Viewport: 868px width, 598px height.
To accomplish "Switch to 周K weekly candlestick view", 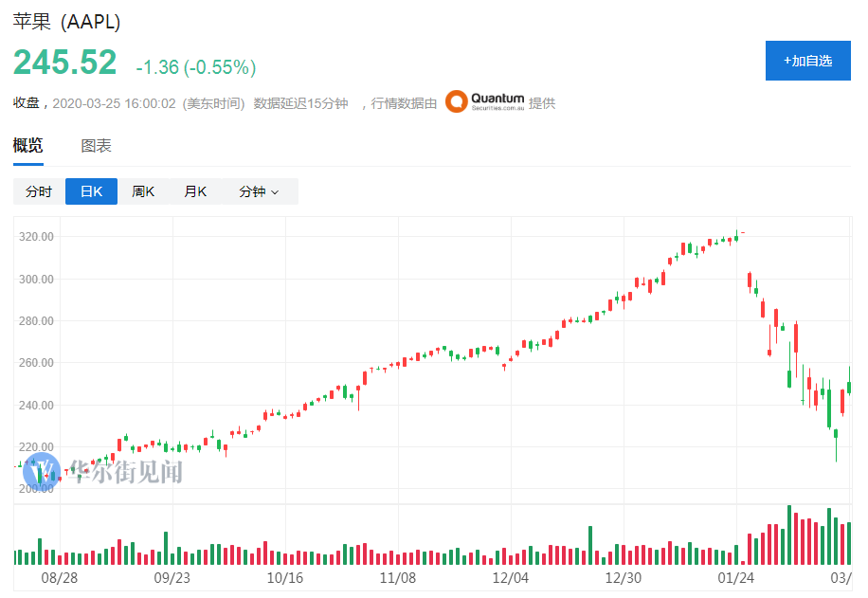I will [x=143, y=191].
